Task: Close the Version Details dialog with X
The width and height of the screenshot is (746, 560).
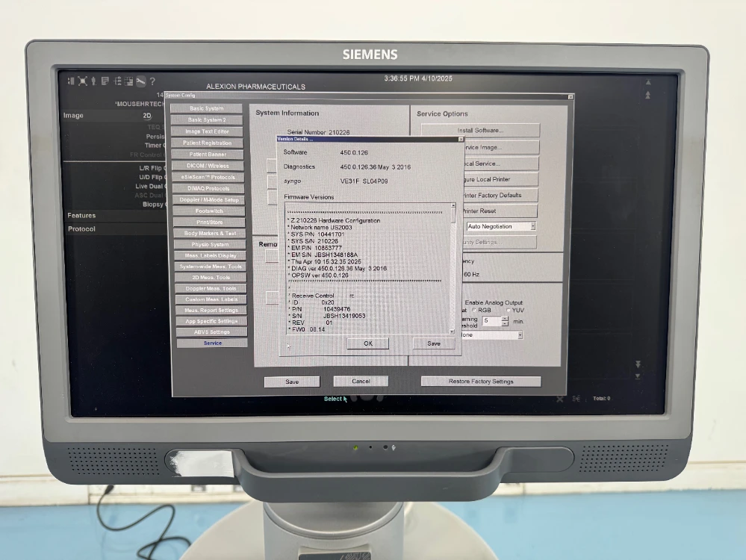Action: point(461,139)
